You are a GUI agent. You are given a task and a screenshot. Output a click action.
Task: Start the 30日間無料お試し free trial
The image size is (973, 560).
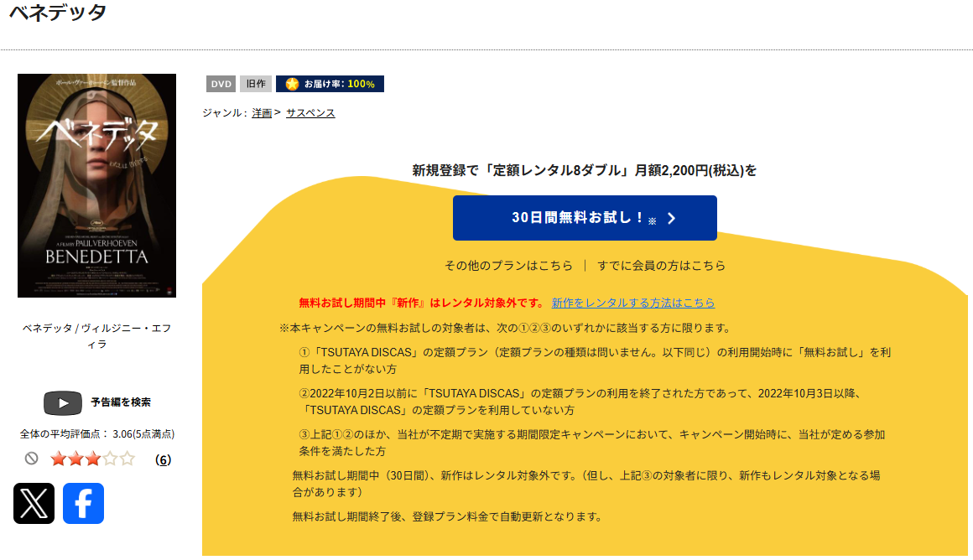(585, 217)
